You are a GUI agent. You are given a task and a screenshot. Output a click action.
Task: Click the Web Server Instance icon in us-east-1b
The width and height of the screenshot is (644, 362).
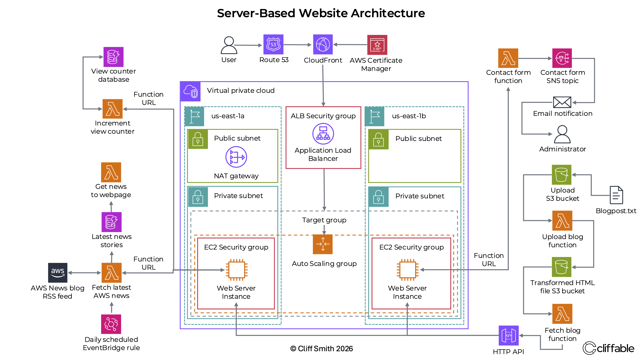point(408,270)
